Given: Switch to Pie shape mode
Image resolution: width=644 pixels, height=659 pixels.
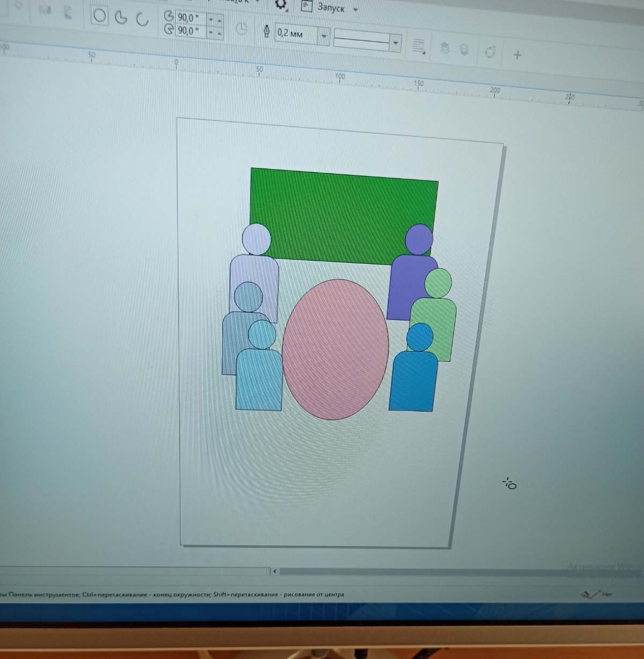Looking at the screenshot, I should coord(121,18).
